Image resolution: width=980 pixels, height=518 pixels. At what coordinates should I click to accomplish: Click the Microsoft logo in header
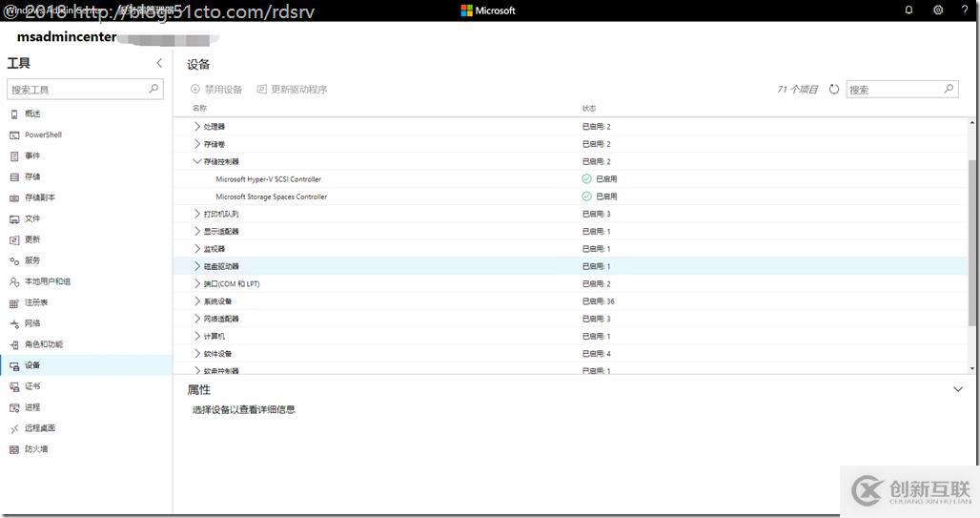pos(488,10)
